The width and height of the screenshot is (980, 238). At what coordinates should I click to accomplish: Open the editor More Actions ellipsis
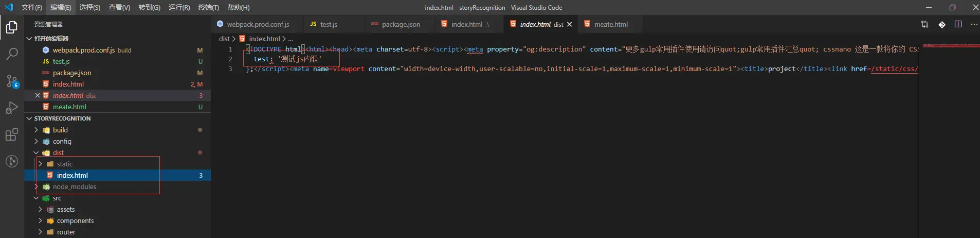click(974, 24)
